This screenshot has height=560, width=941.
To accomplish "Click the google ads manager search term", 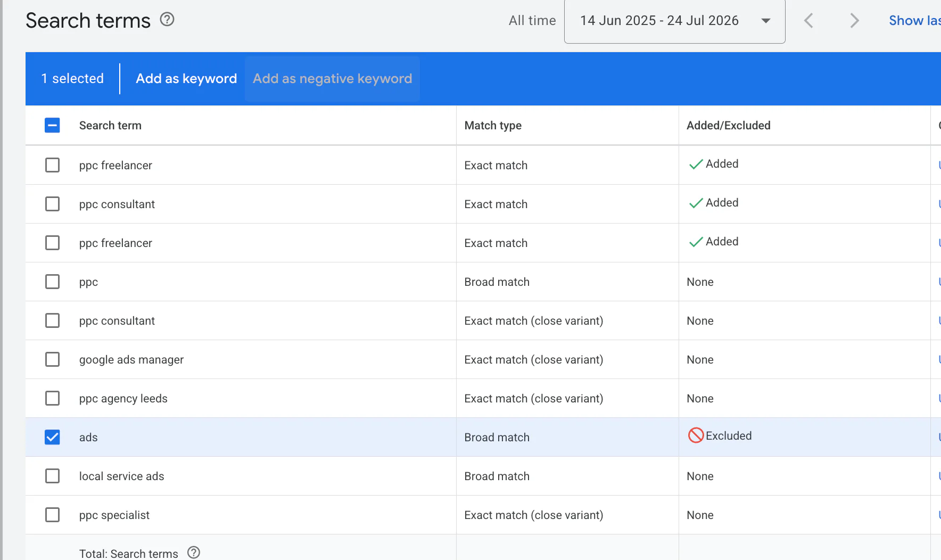I will [x=131, y=360].
